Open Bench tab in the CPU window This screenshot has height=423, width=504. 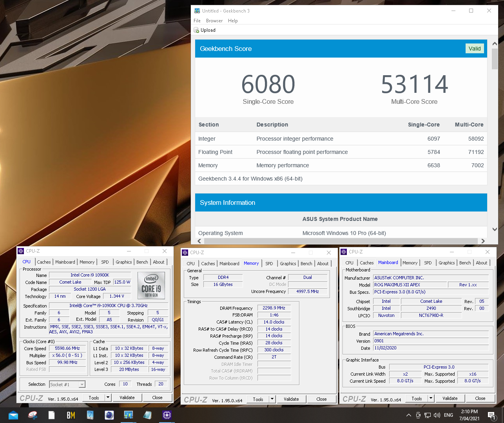tap(142, 262)
